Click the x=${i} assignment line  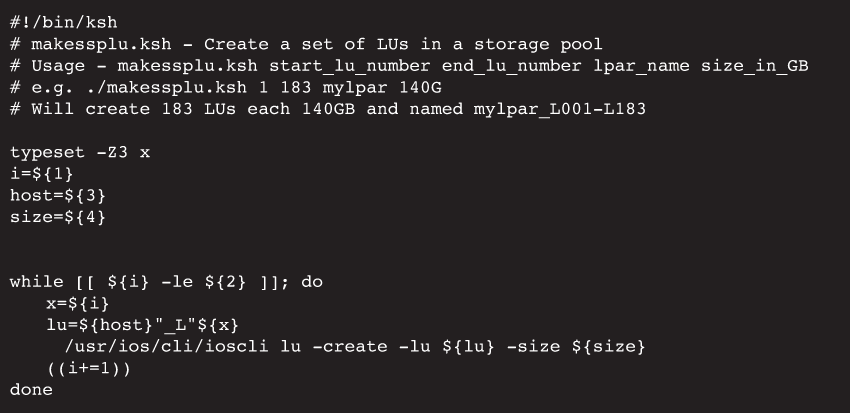76,303
